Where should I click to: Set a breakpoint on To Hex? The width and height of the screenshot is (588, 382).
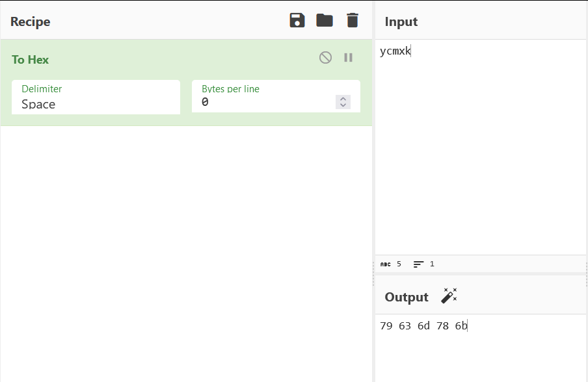[349, 58]
